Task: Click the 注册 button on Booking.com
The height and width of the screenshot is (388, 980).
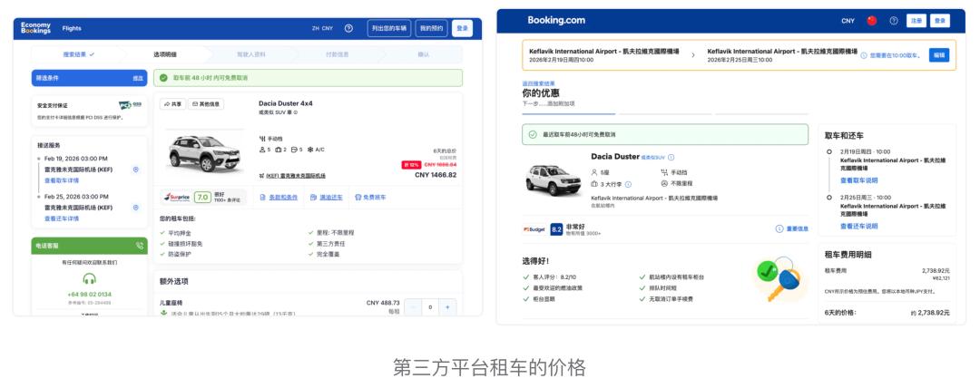Action: tap(916, 21)
